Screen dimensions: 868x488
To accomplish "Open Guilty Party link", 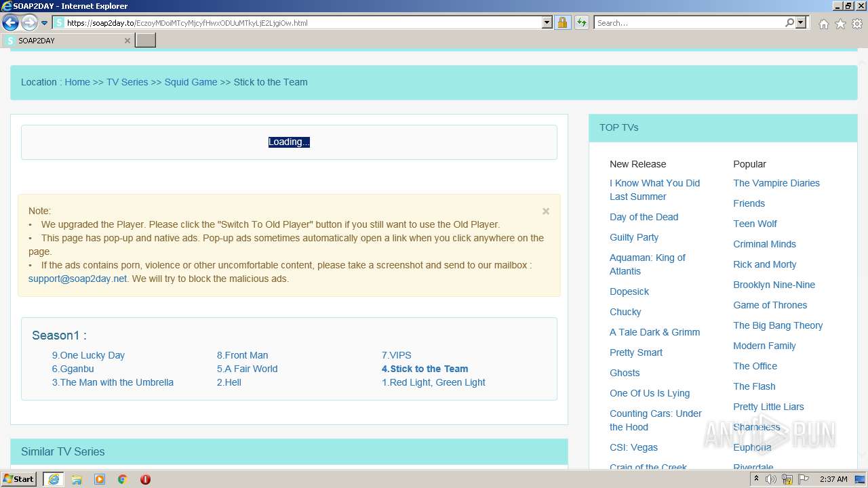I will (x=634, y=237).
